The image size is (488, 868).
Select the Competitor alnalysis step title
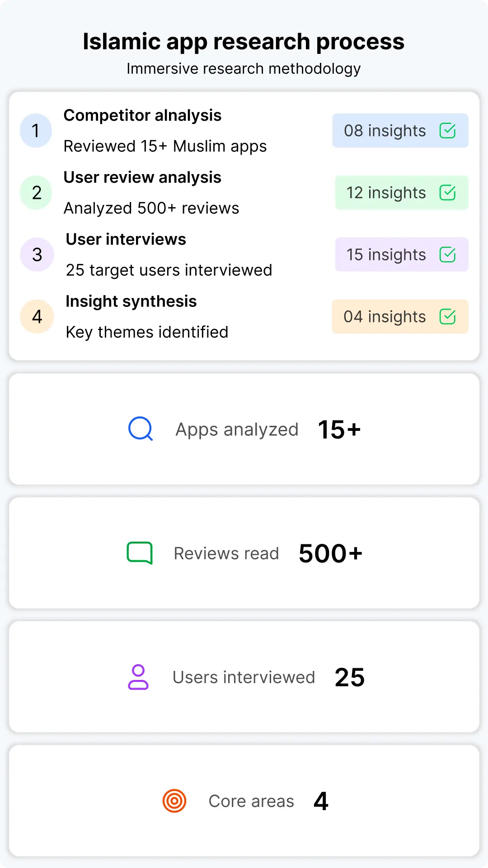coord(142,115)
